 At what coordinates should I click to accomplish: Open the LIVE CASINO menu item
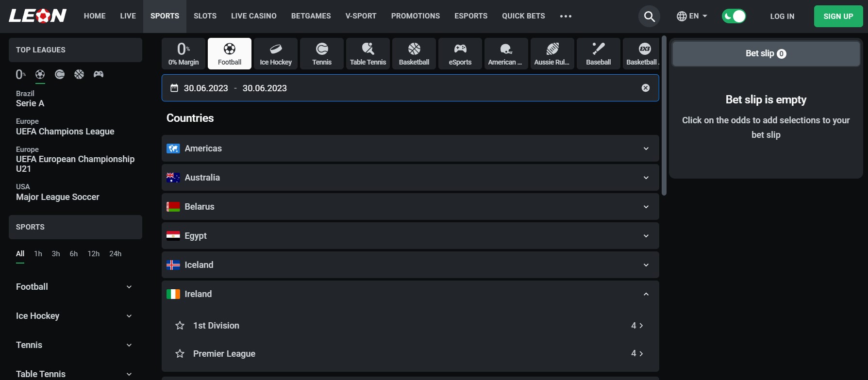click(254, 16)
